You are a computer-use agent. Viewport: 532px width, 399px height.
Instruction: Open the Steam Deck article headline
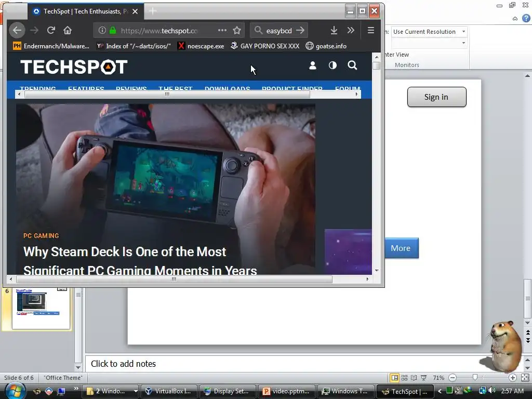pos(140,261)
